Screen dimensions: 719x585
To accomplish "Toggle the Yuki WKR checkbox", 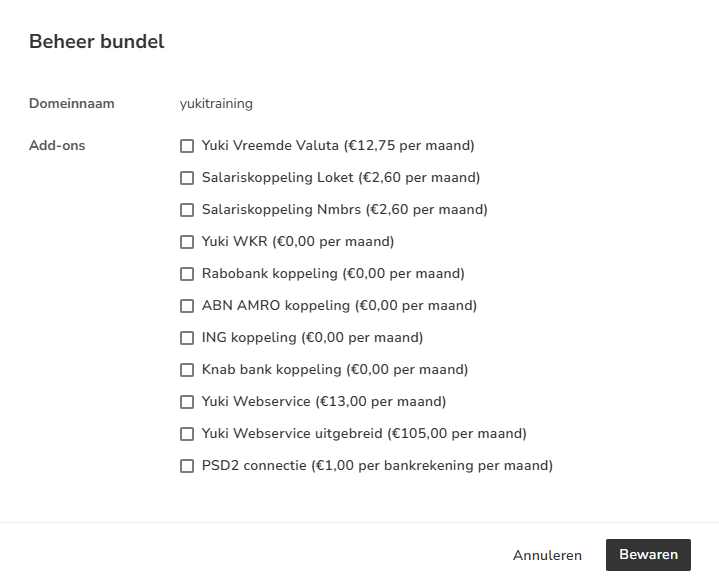I will click(x=187, y=242).
